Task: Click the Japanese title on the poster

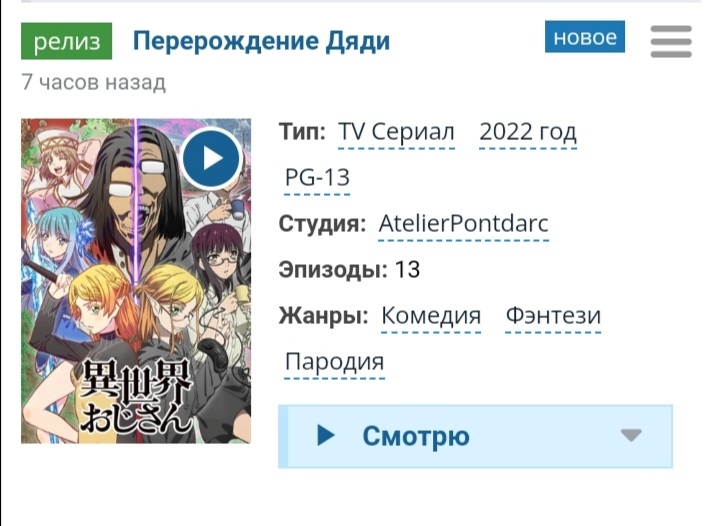Action: pyautogui.click(x=136, y=395)
